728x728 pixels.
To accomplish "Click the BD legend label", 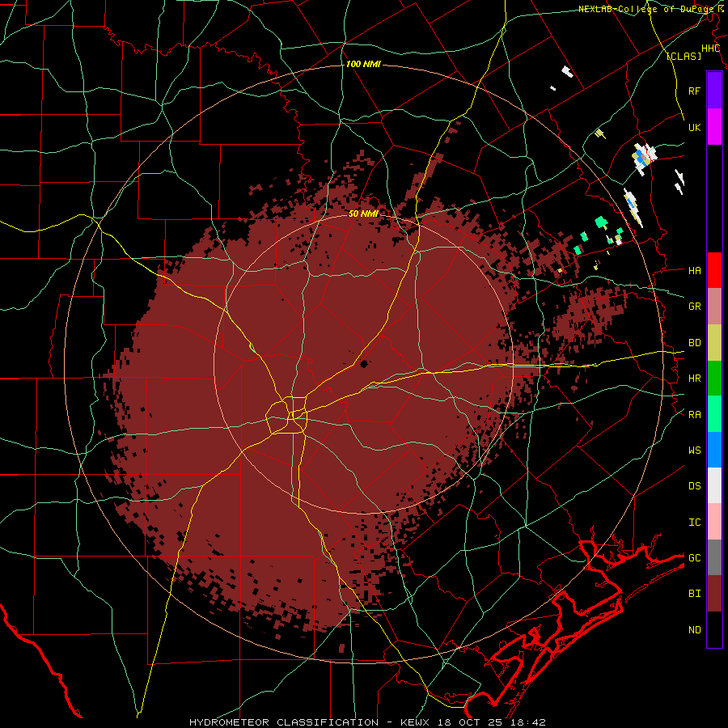I will (694, 343).
